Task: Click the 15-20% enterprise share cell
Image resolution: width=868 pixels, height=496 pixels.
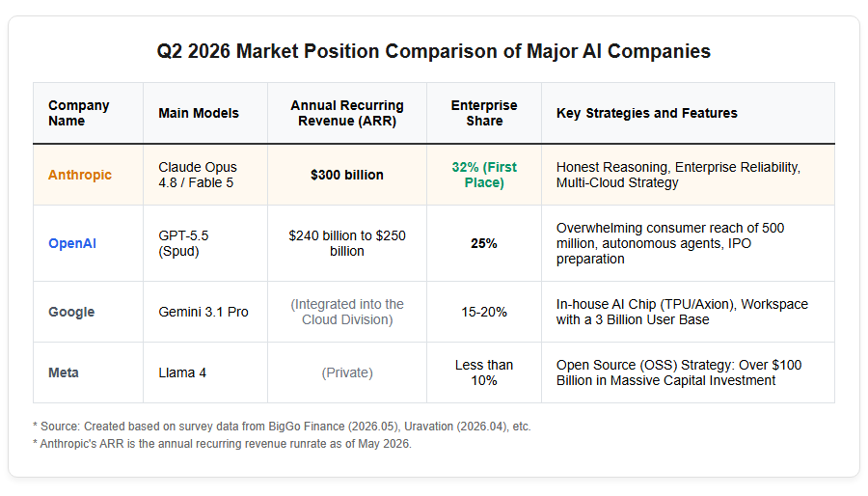Action: point(484,312)
